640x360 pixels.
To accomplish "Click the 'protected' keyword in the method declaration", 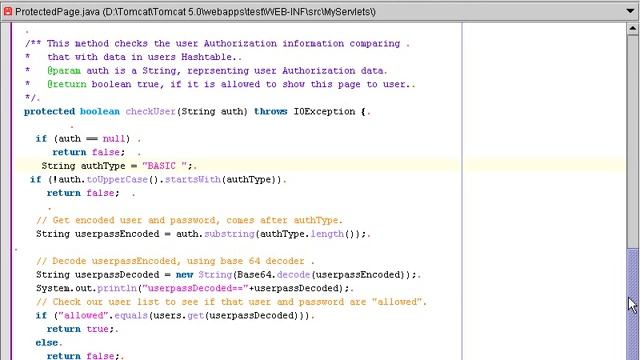I will 49,111.
